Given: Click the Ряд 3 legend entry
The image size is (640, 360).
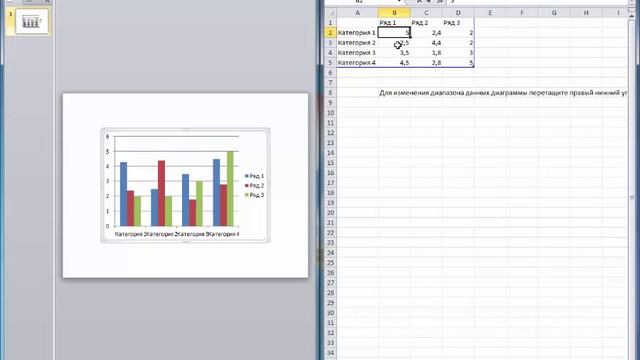Looking at the screenshot, I should click(254, 195).
